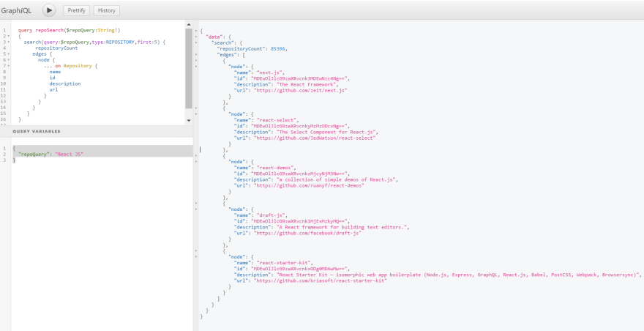Click the "react-demos" name value
This screenshot has height=331, width=644.
pyautogui.click(x=274, y=168)
